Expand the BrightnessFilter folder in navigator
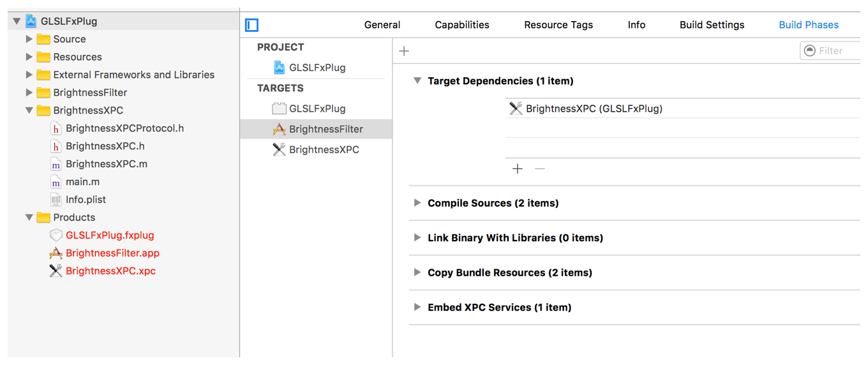The height and width of the screenshot is (365, 868). tap(29, 93)
